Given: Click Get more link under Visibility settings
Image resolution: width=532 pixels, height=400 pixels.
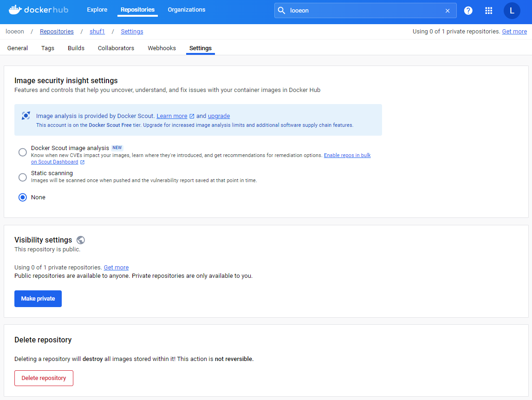Looking at the screenshot, I should [x=116, y=268].
